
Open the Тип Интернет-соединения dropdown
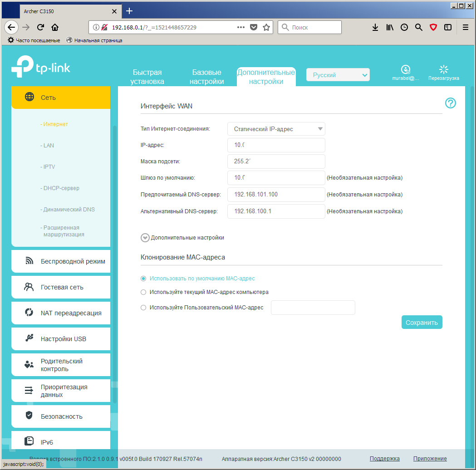276,129
